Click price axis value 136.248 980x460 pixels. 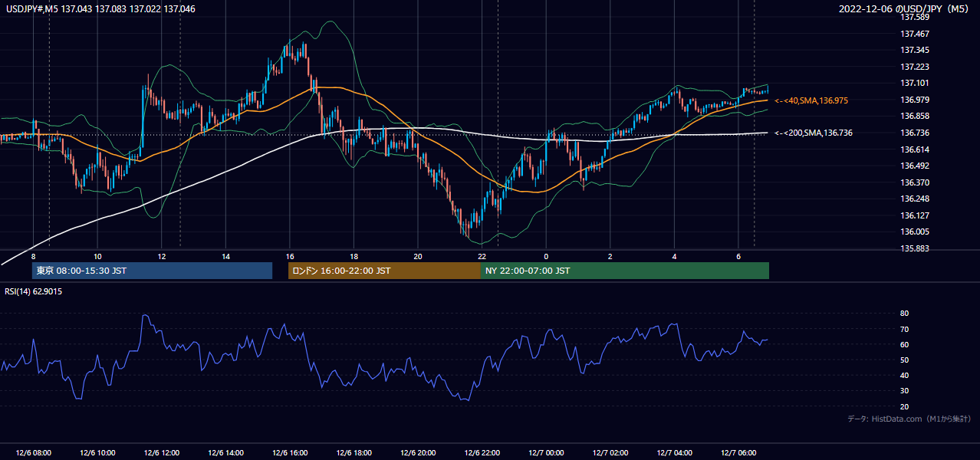click(x=915, y=199)
